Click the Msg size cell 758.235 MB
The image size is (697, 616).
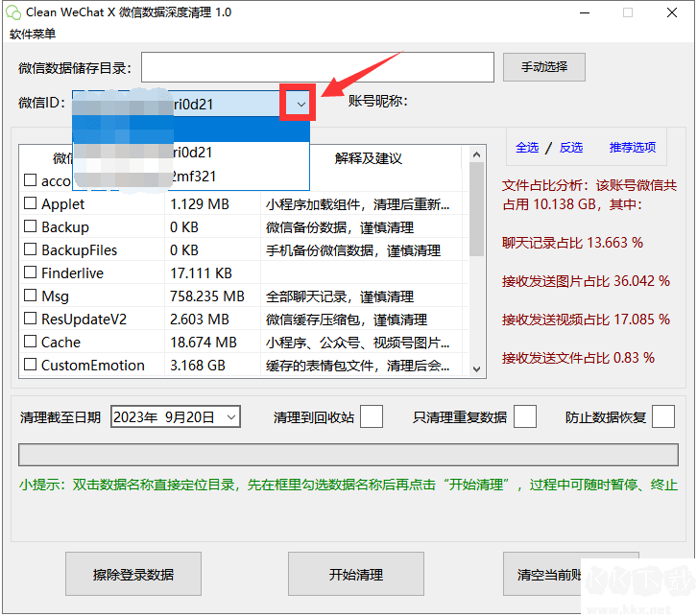(207, 296)
